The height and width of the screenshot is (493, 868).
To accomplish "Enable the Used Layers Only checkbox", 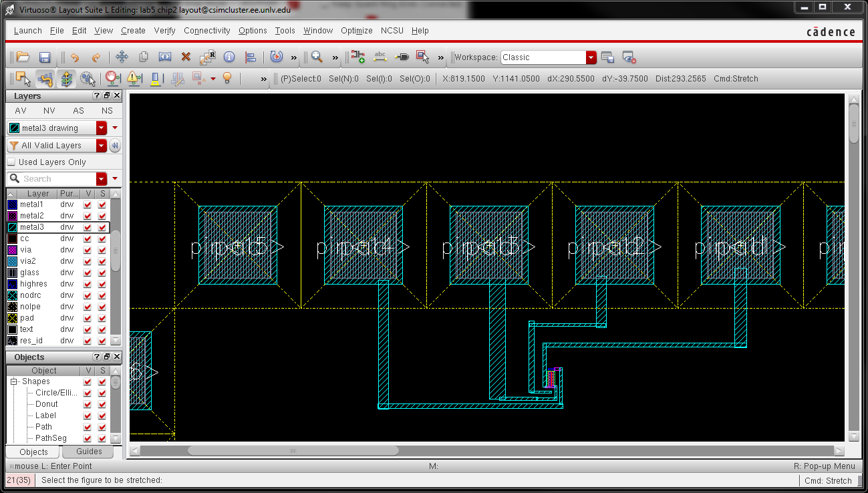I will click(11, 162).
